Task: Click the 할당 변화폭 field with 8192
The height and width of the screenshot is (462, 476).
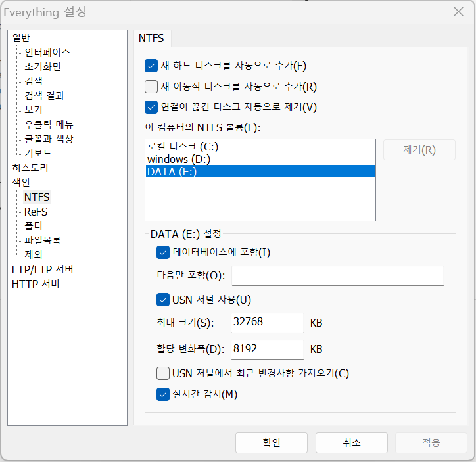Action: (267, 350)
